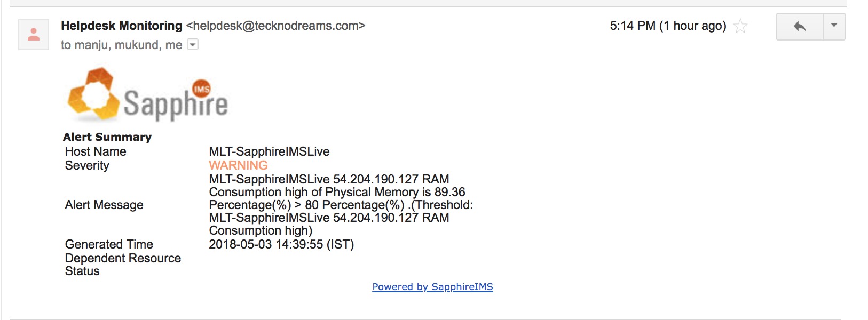Star this Helpdesk Monitoring email
Viewport: 868px width, 320px height.
[x=740, y=26]
